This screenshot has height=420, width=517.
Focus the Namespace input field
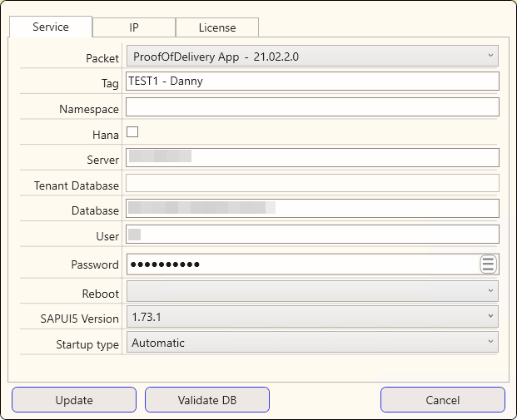pos(312,107)
